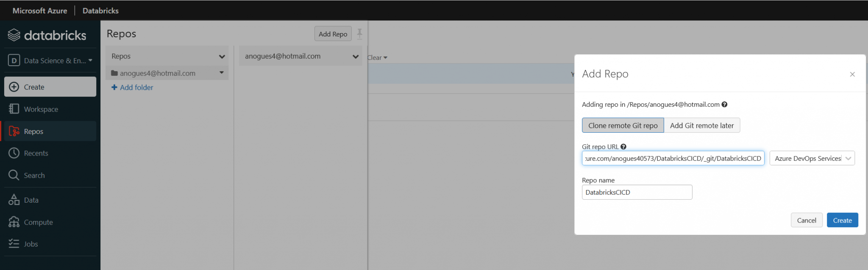Click the Databricks logo icon

coord(14,35)
